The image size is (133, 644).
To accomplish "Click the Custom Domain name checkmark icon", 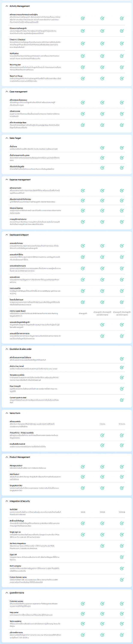I will coord(122,580).
